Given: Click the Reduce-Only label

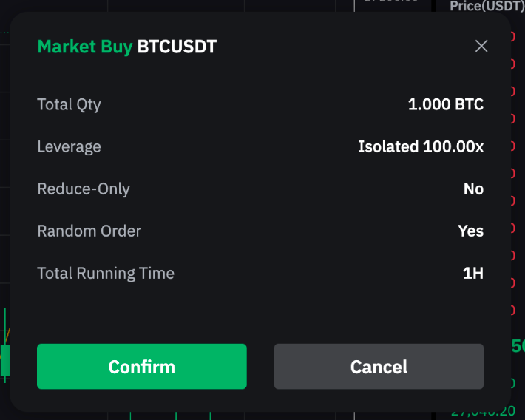Looking at the screenshot, I should 84,189.
